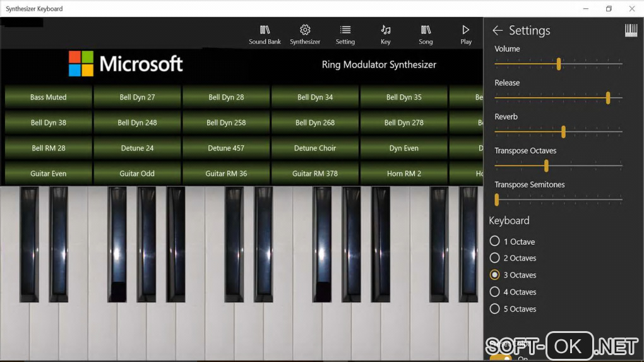Open the Sound Bank library
Viewport: 644px width, 362px height.
[x=265, y=35]
